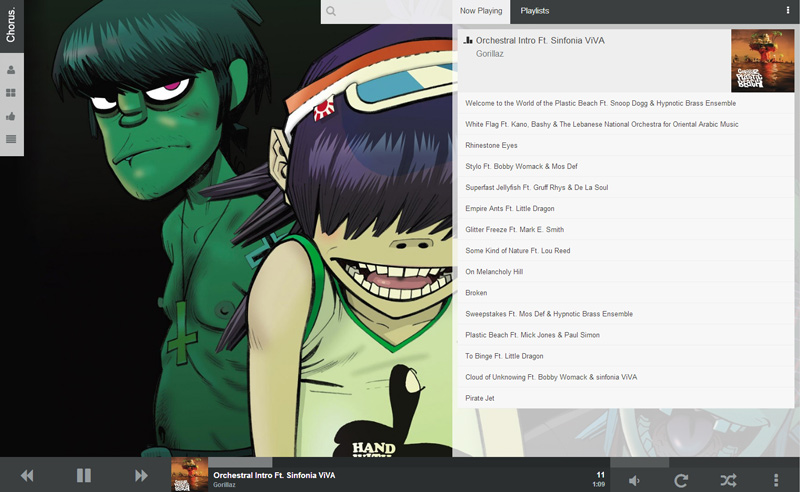
Task: Open the thumbs-up favorites icon in the sidebar
Action: click(11, 116)
